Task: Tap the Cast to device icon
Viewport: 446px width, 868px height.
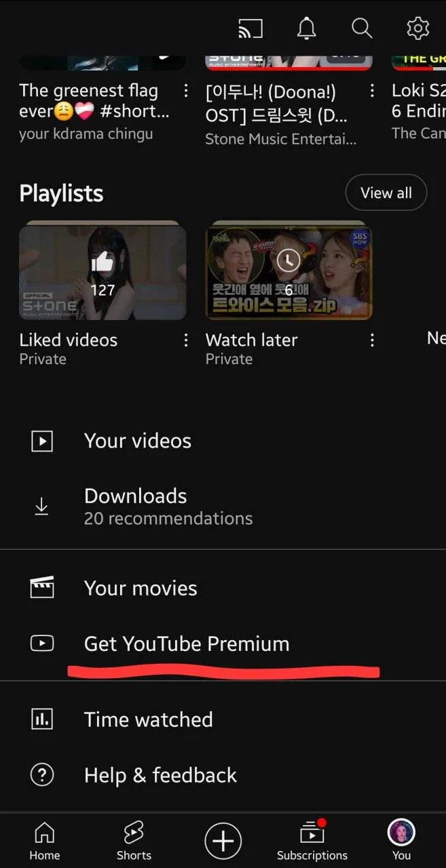Action: [x=250, y=28]
